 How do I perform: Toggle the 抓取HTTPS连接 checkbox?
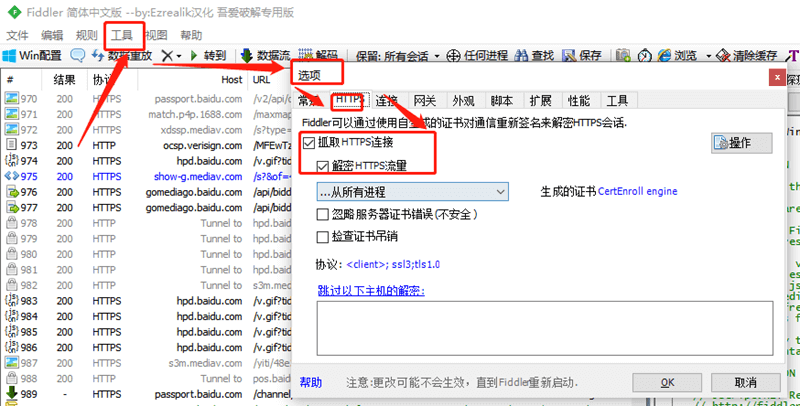point(309,142)
